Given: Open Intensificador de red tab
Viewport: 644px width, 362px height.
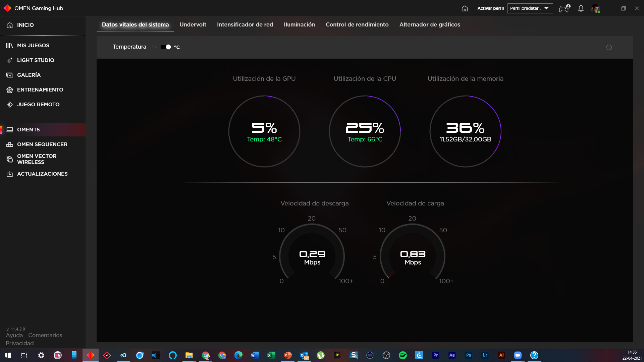Looking at the screenshot, I should click(245, 24).
